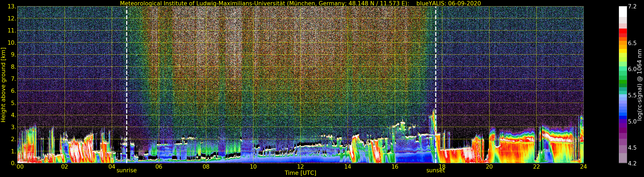Click the "log(rc-signal) @ 1064 nm" colorbar label
The width and height of the screenshot is (644, 177).
pos(640,85)
